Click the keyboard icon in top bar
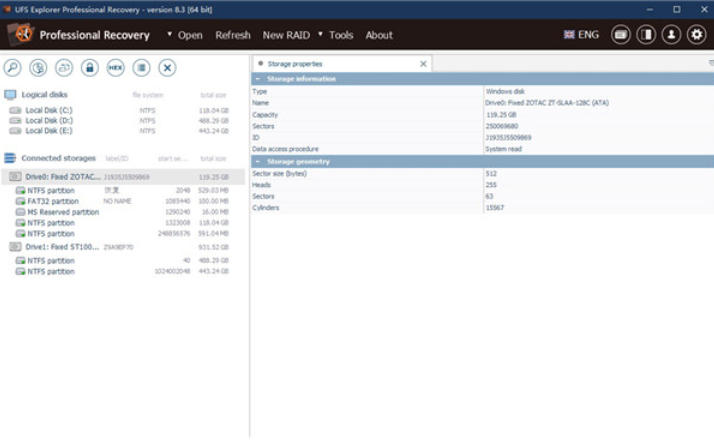This screenshot has height=447, width=714. coord(620,35)
